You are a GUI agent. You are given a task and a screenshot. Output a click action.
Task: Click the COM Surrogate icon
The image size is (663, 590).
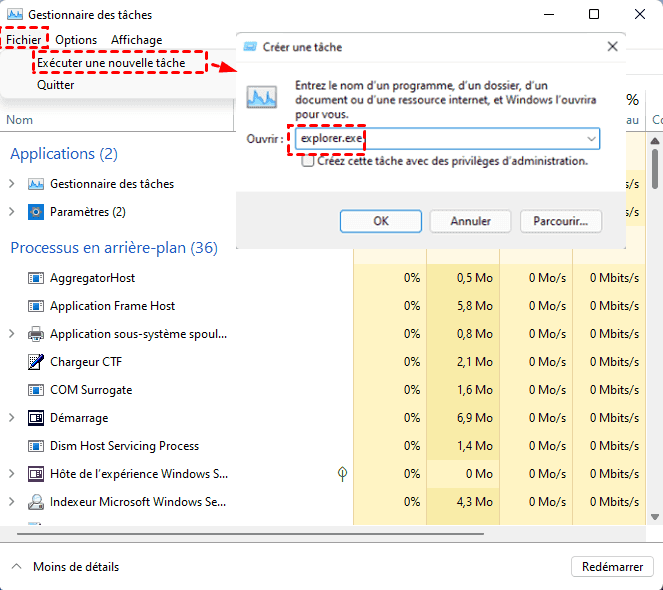tap(36, 390)
